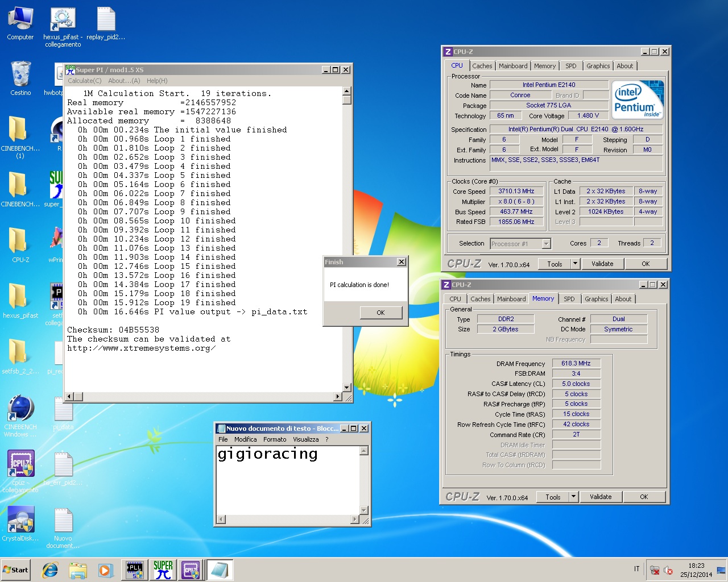This screenshot has width=728, height=582.
Task: Click Tools button in lower CPU-Z
Action: coord(553,497)
